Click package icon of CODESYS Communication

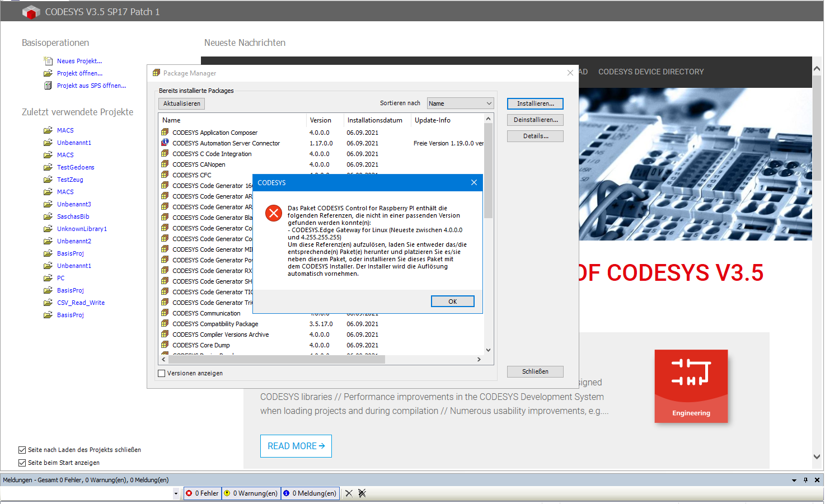[165, 313]
